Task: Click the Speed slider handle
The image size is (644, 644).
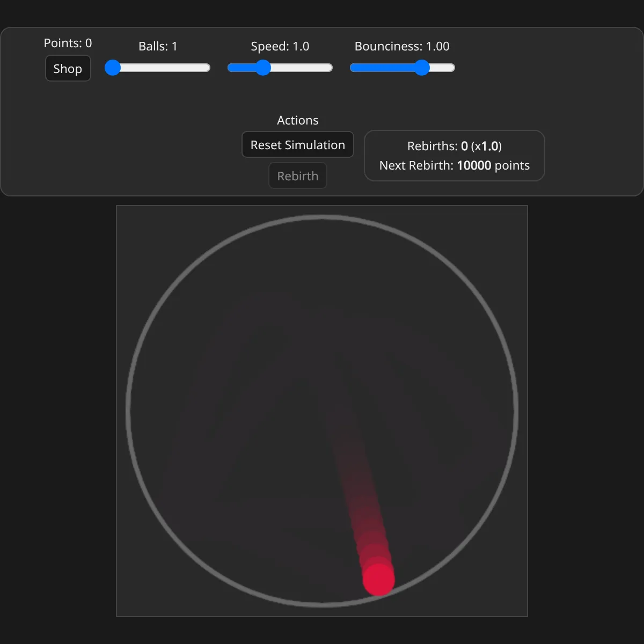Action: (262, 68)
